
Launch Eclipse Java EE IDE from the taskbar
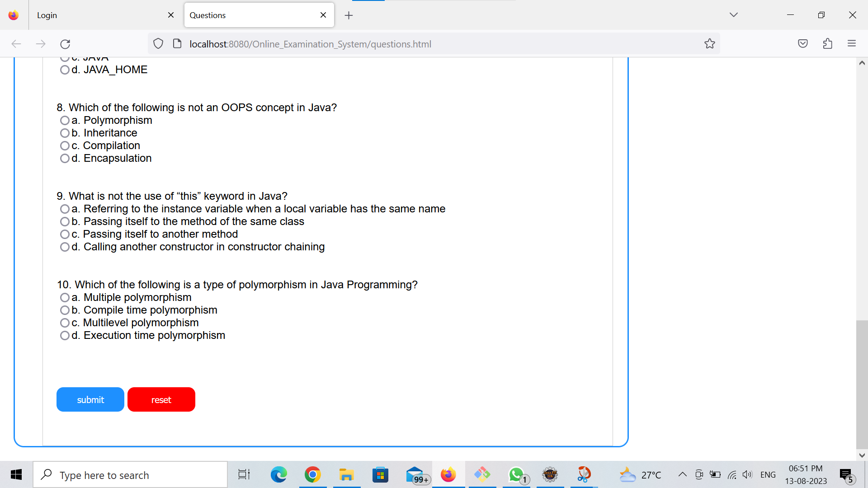[550, 474]
